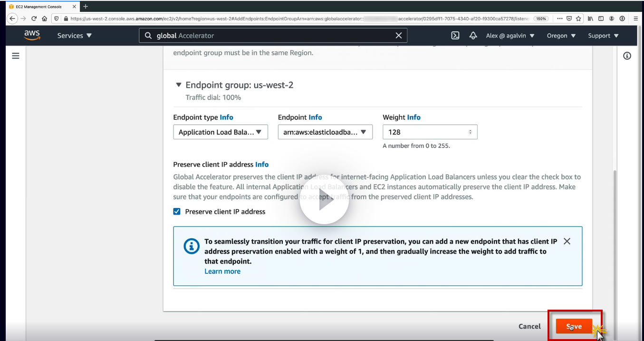The image size is (644, 341).
Task: Clear the search box with the X
Action: pos(399,36)
